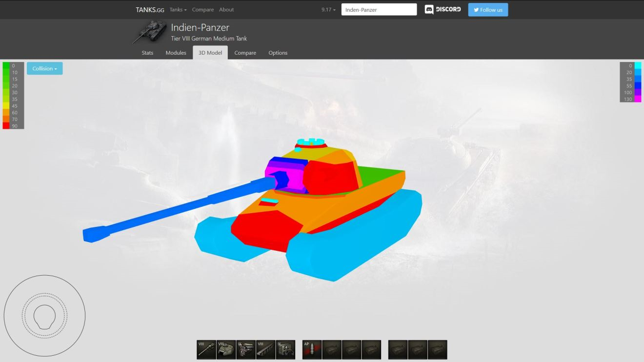Switch to the Stats tab
This screenshot has width=644, height=362.
tap(147, 53)
